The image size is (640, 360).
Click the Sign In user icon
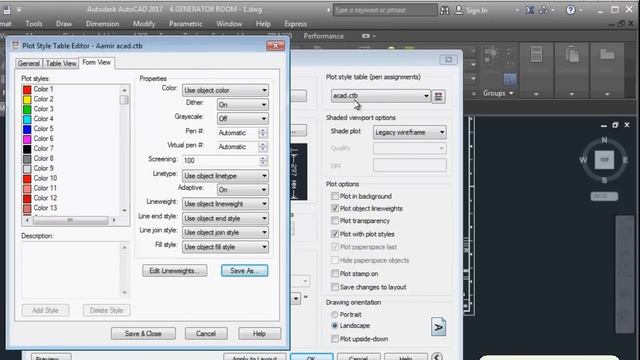point(459,10)
